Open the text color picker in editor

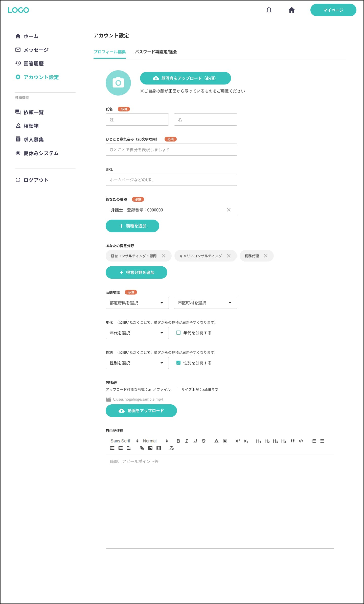coord(216,441)
